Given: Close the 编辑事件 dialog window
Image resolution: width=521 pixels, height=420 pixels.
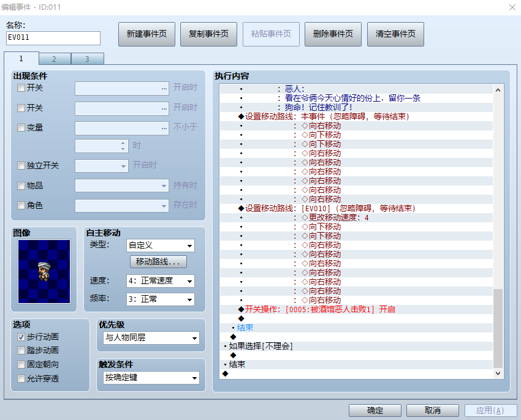Looking at the screenshot, I should (x=512, y=7).
